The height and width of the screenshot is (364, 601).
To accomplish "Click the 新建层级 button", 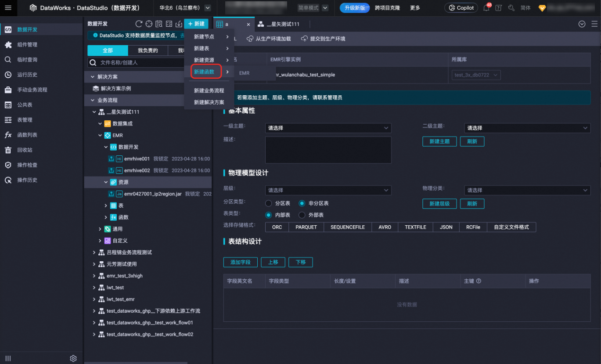I will [439, 204].
